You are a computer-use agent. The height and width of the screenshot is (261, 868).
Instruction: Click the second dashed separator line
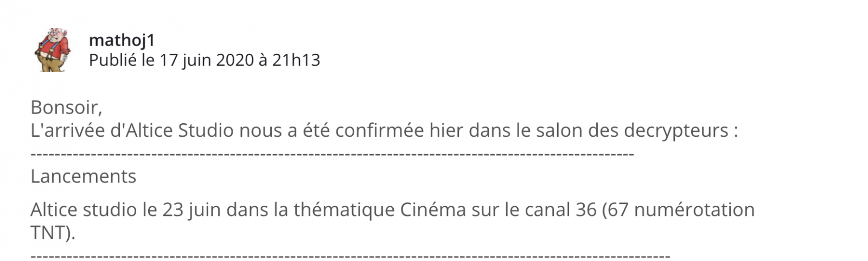pyautogui.click(x=350, y=256)
